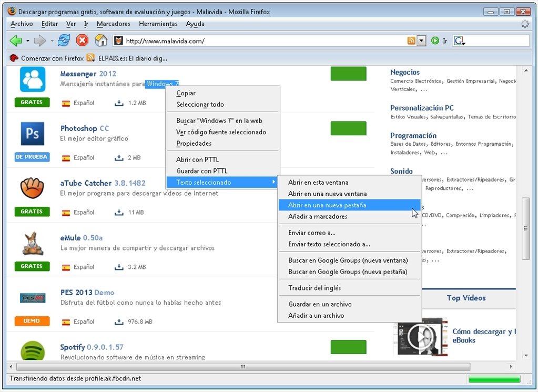Select Añadir a marcadores

pos(349,216)
